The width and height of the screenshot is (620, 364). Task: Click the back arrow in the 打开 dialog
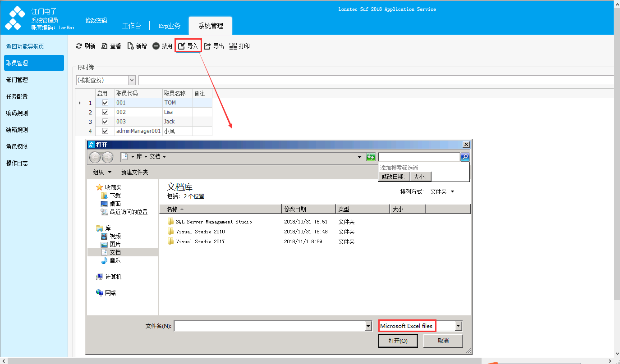95,157
